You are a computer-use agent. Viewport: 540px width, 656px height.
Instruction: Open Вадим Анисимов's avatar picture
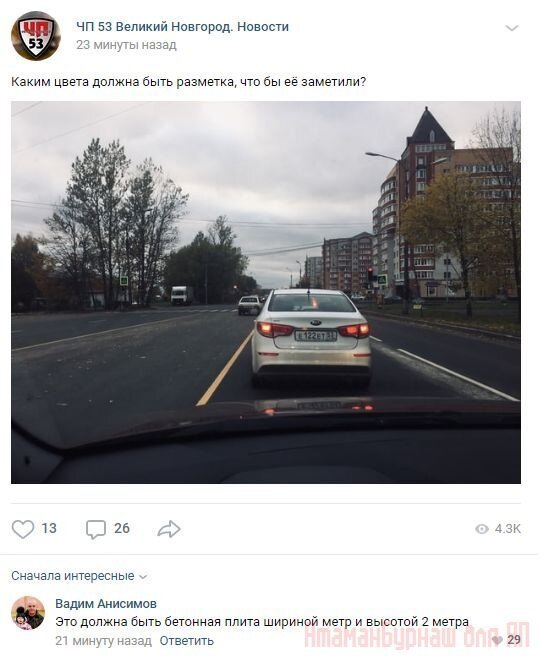(x=28, y=613)
